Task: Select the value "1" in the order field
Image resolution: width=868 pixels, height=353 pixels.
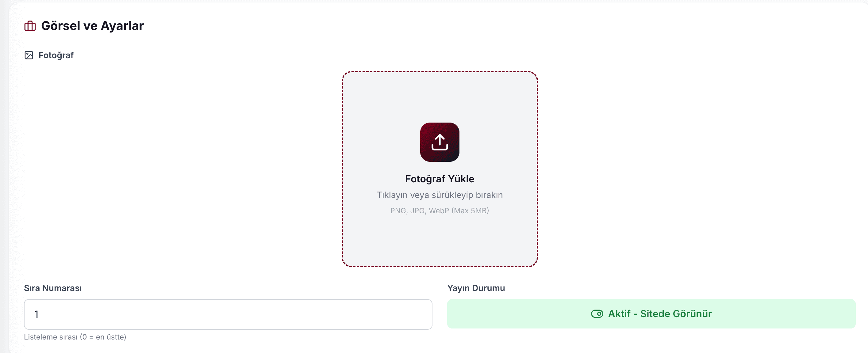Action: pos(36,314)
